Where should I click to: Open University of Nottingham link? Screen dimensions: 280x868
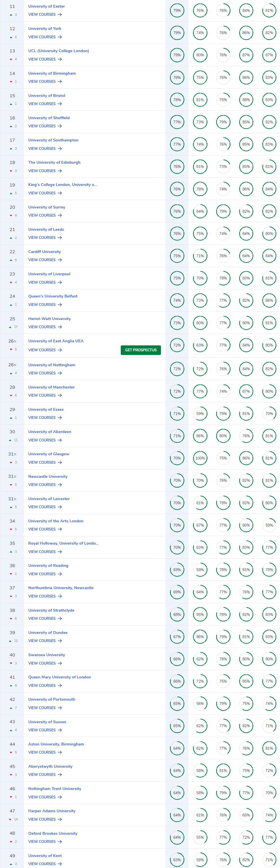(x=52, y=365)
